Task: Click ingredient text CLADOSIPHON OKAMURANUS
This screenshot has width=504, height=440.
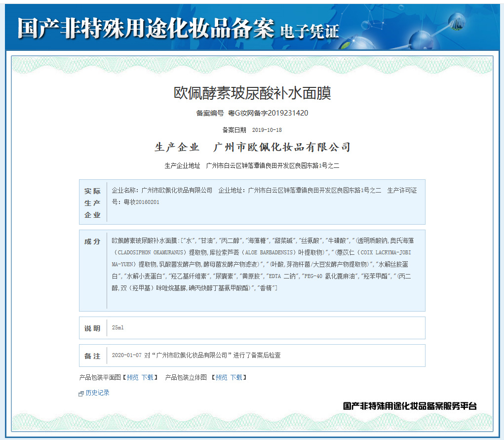Action: coord(151,252)
